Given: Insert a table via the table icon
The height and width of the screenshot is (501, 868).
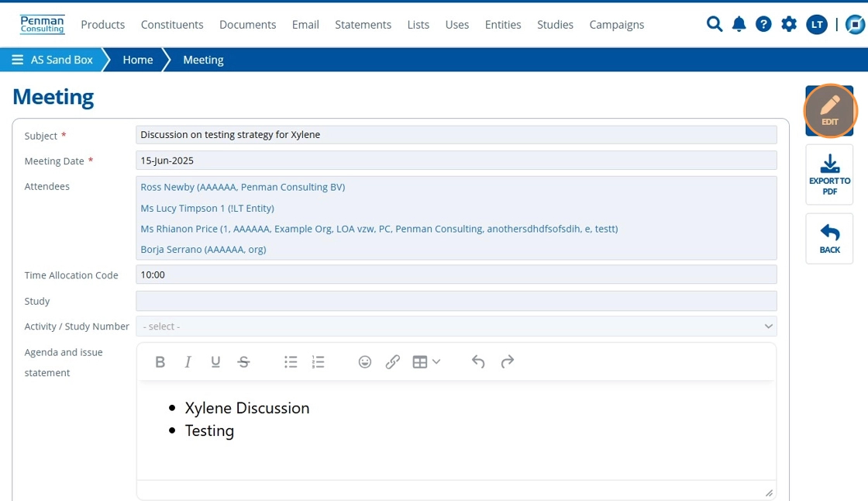Looking at the screenshot, I should tap(419, 362).
